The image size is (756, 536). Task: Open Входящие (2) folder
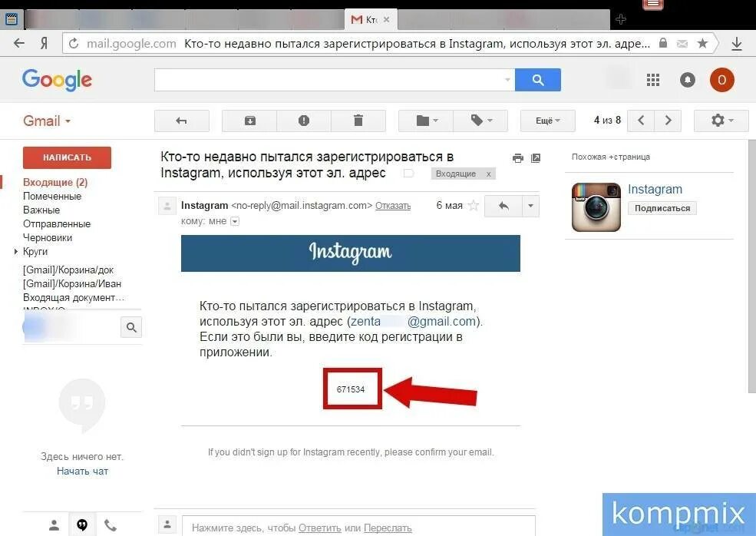55,182
